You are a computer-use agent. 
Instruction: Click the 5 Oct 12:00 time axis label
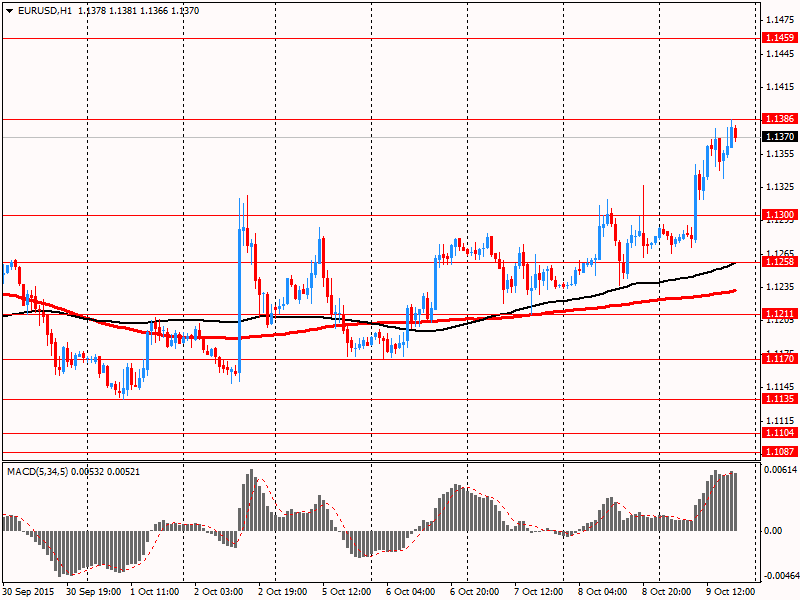[346, 592]
